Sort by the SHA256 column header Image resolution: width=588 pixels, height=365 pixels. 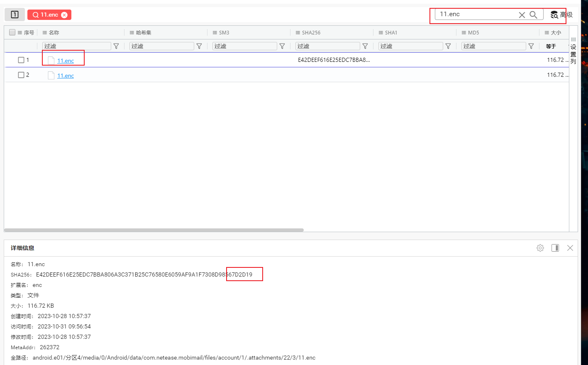pyautogui.click(x=311, y=32)
